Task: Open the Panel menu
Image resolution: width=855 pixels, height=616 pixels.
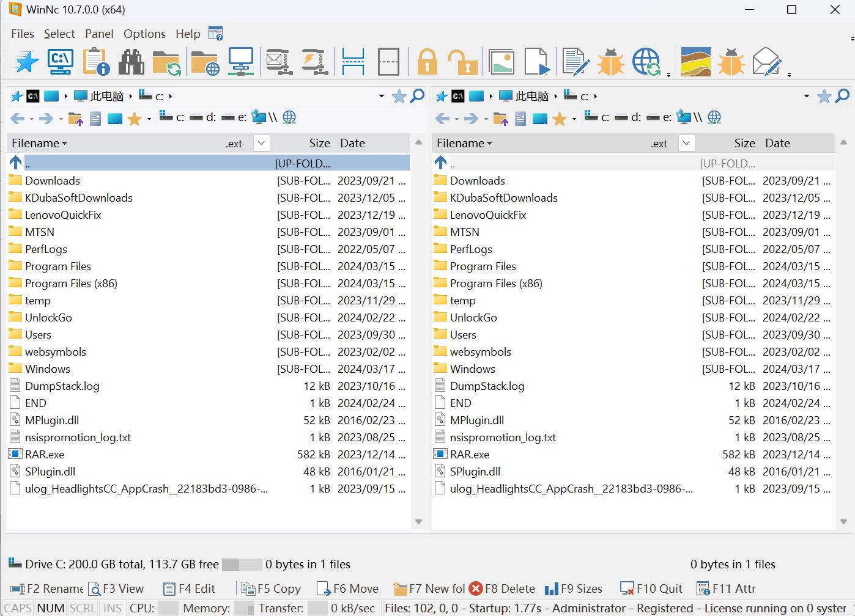Action: click(99, 34)
